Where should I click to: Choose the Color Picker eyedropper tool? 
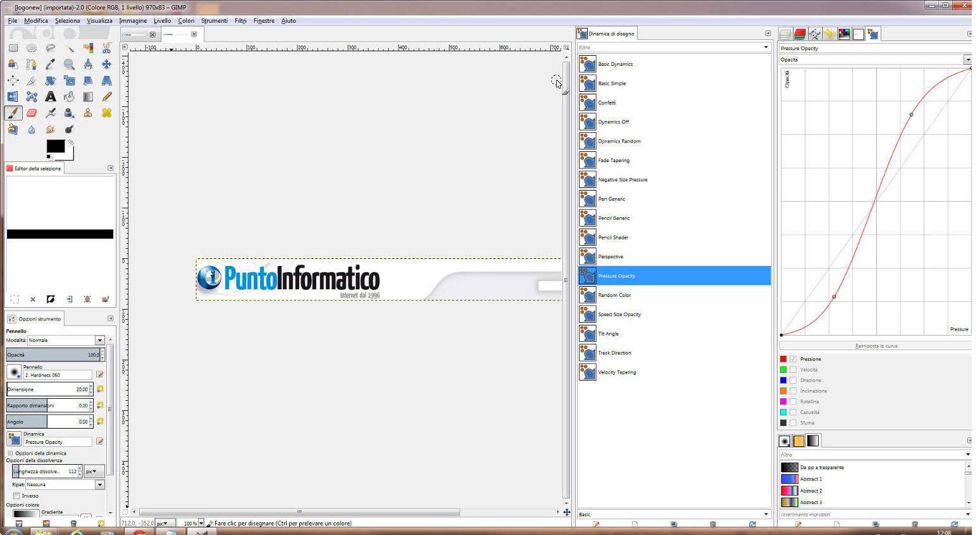click(50, 64)
